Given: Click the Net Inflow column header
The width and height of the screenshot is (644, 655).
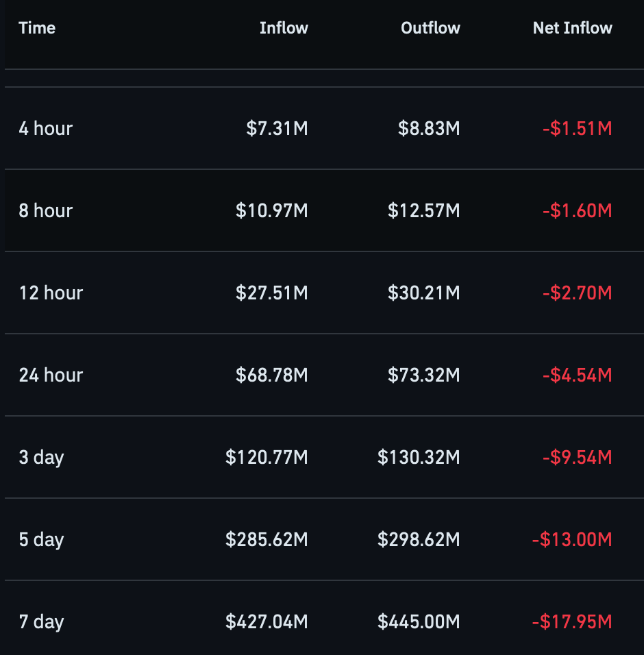Looking at the screenshot, I should point(573,28).
